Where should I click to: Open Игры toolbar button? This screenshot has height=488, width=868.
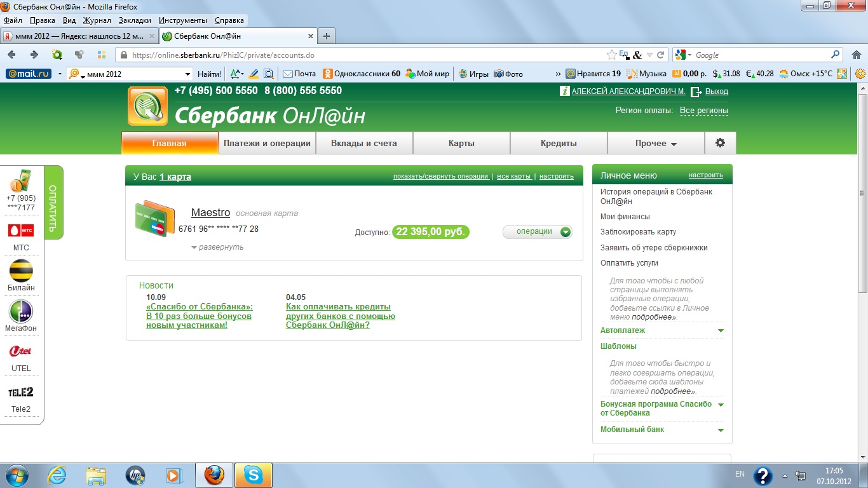tap(473, 74)
